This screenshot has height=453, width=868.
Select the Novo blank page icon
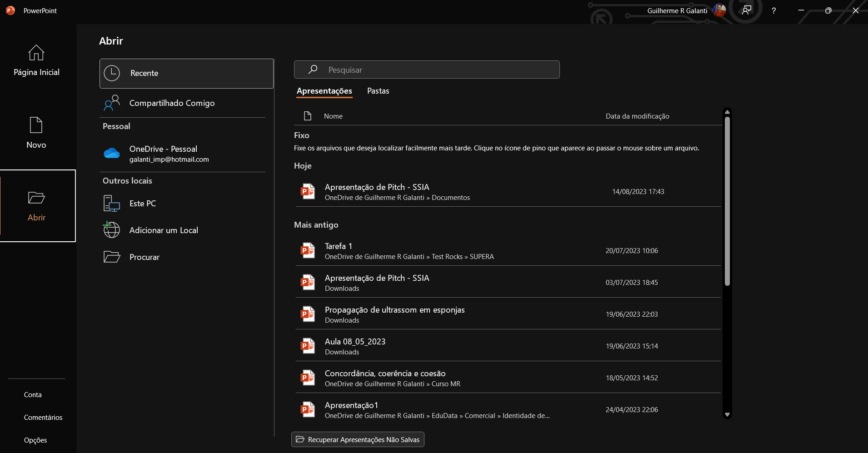click(x=36, y=125)
